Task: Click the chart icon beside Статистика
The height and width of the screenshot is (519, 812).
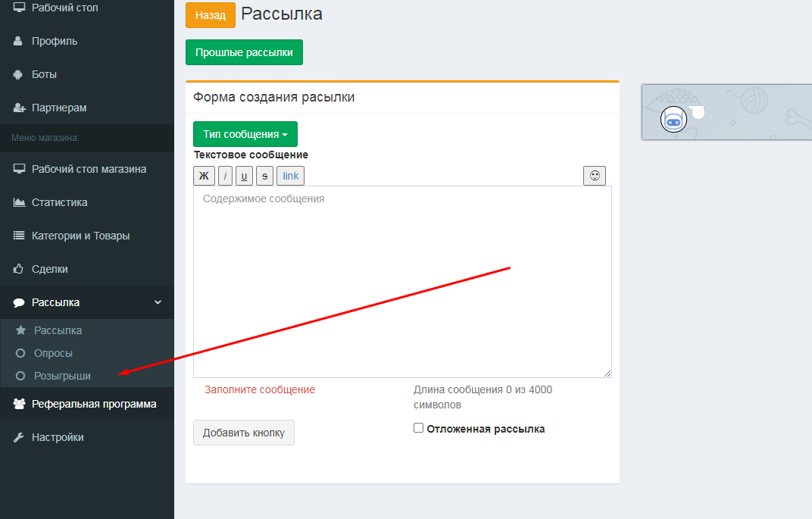Action: [19, 202]
